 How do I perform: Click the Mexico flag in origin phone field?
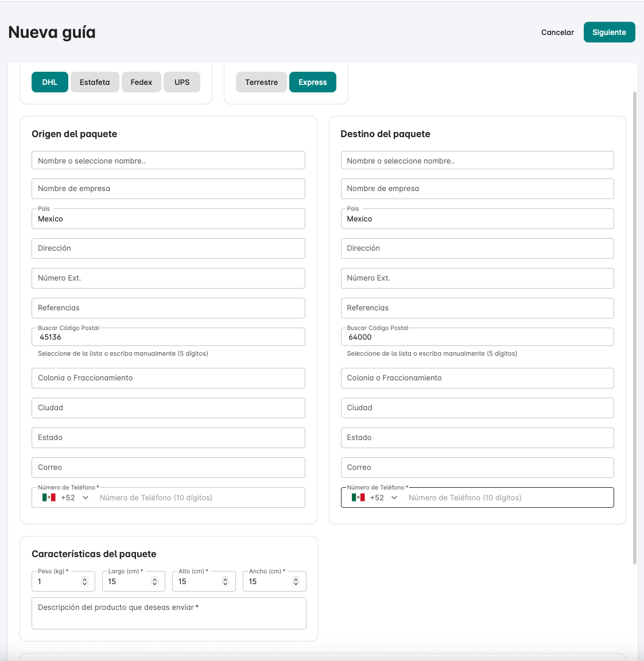tap(49, 497)
